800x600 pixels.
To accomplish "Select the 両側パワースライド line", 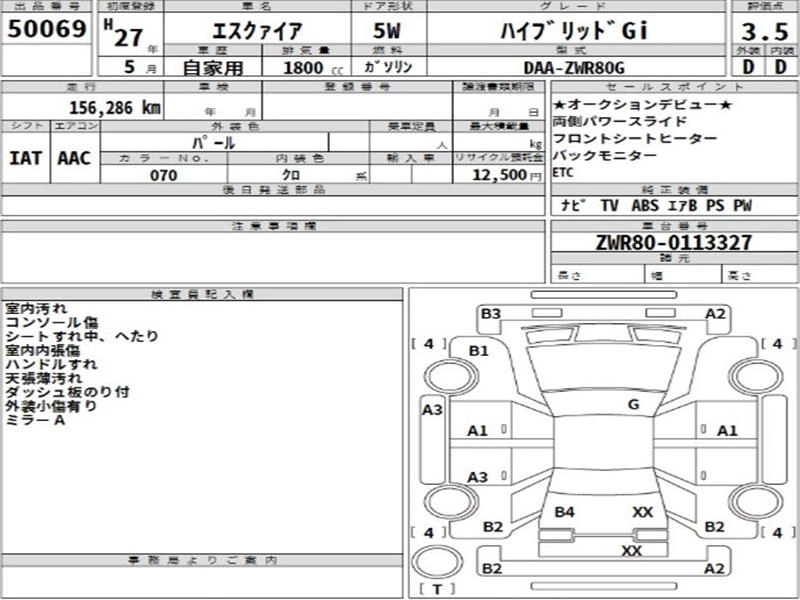I will pyautogui.click(x=620, y=121).
